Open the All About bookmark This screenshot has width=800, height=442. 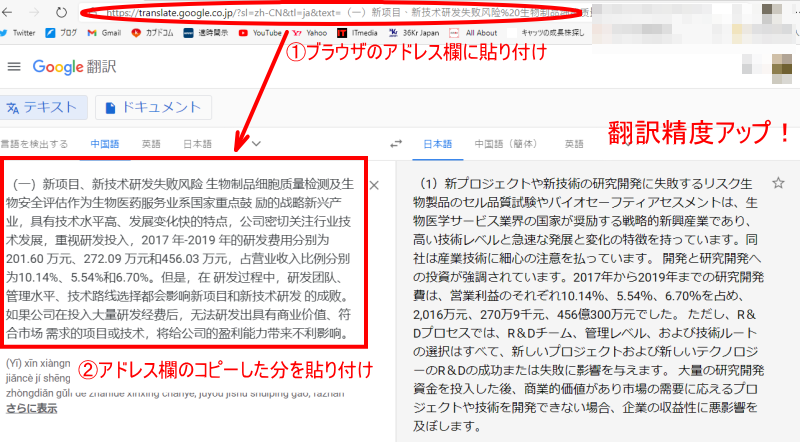point(473,33)
